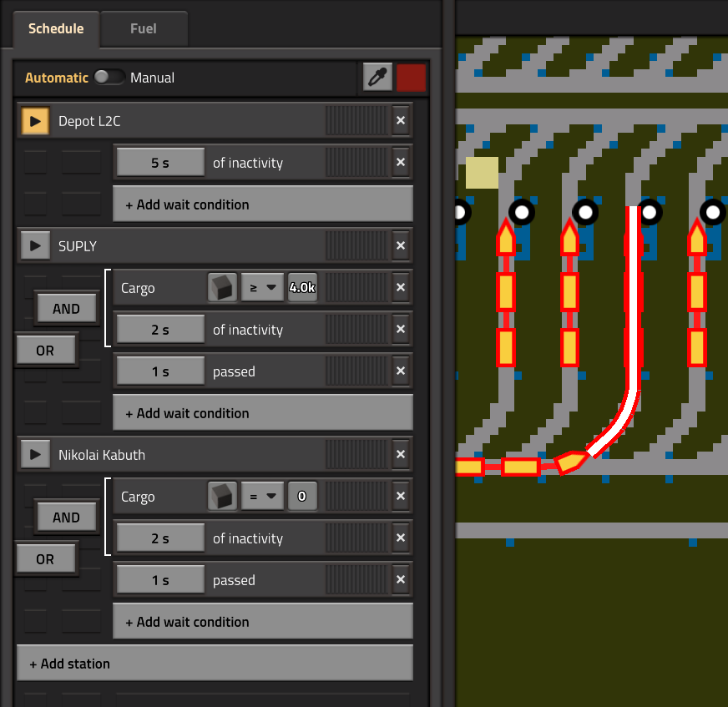Remove Nikolai Kabuth station from schedule
The image size is (728, 707).
coord(401,455)
